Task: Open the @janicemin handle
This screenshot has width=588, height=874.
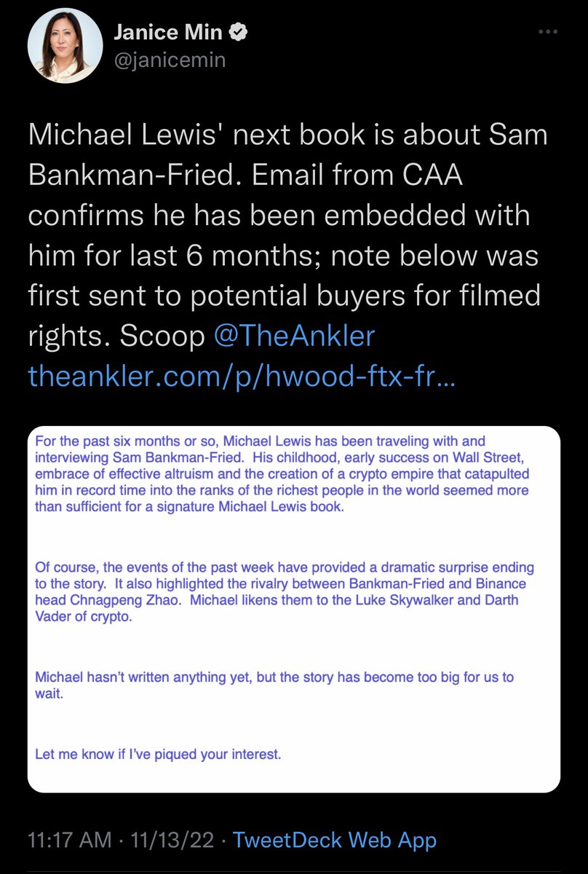Action: pos(170,61)
